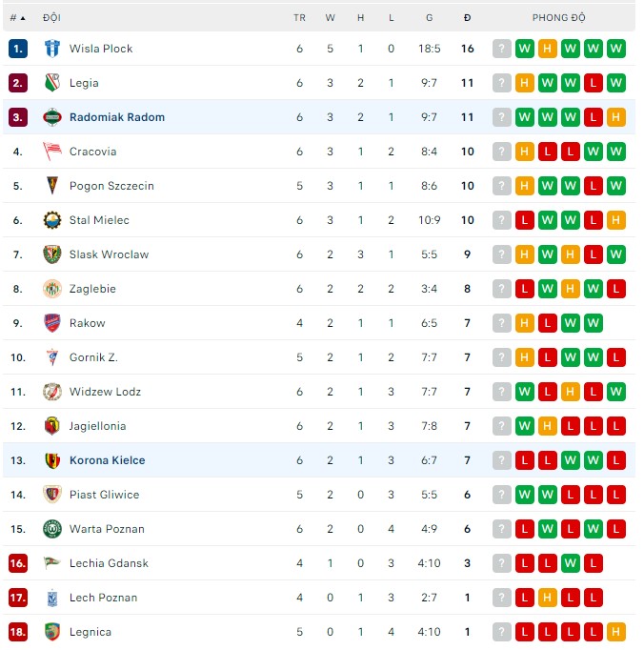
Task: Click the Wisla Plock club crest
Action: pyautogui.click(x=52, y=49)
